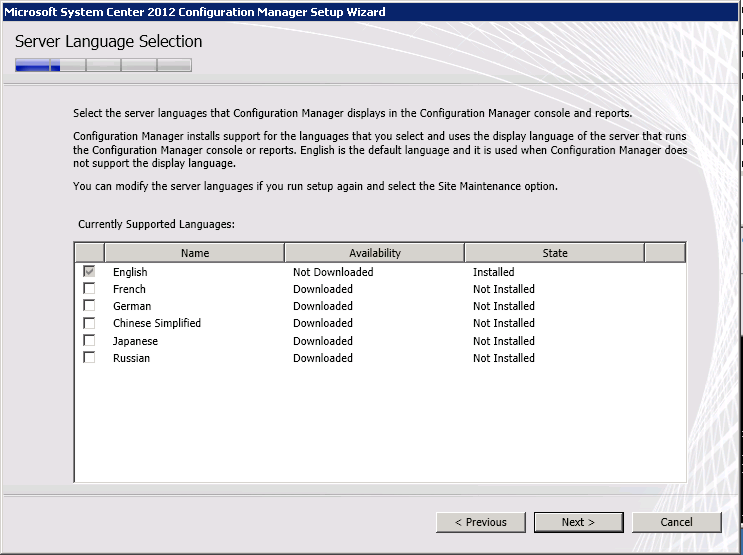Click German's Downloaded availability cell
Screen dimensions: 743x555
pos(323,306)
